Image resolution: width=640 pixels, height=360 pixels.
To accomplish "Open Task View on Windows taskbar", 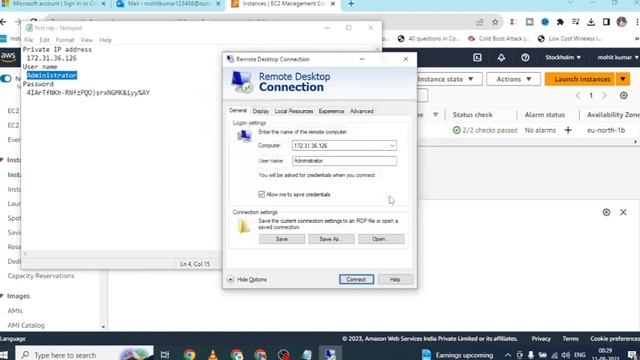I will point(165,355).
